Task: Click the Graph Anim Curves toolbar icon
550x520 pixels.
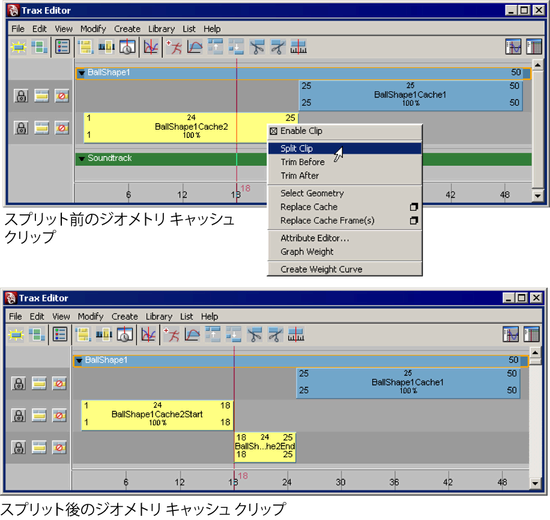Action: [151, 47]
